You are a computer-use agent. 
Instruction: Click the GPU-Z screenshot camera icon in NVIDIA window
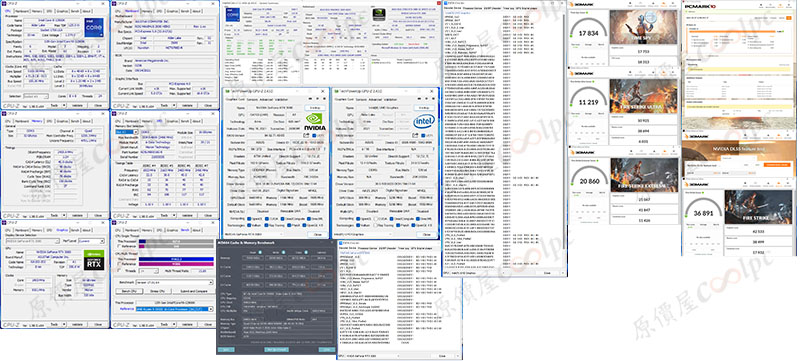click(310, 99)
